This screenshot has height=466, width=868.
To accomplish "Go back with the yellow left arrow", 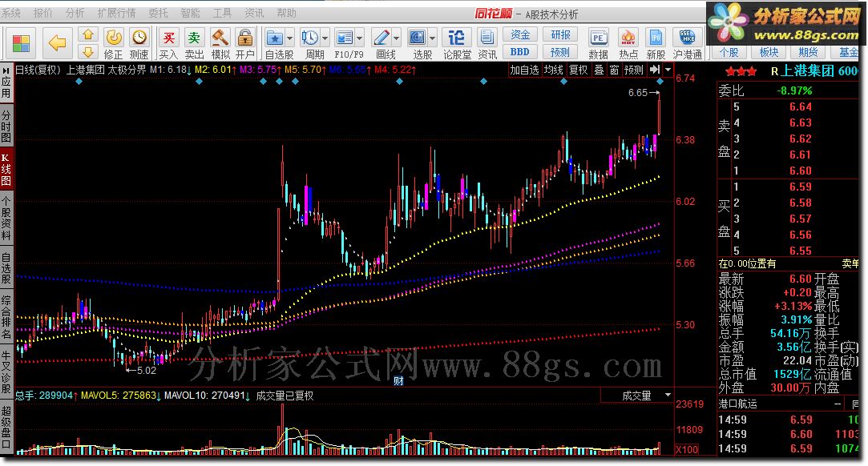I will pos(57,43).
